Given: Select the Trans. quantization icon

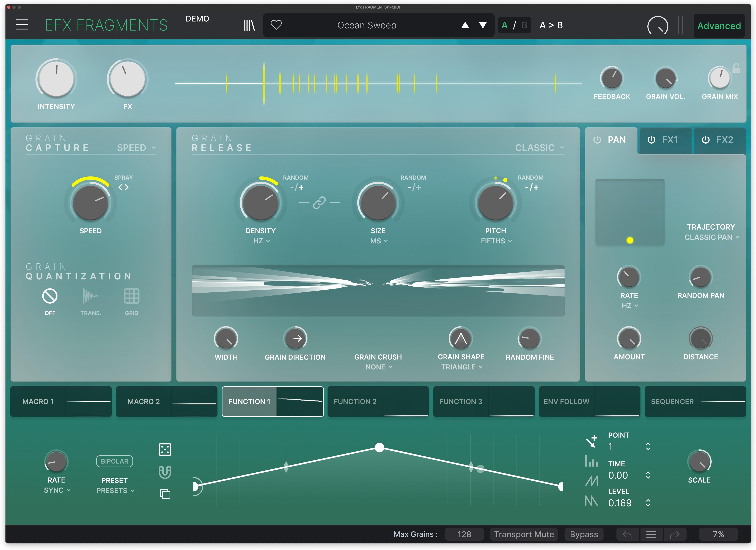Looking at the screenshot, I should point(90,296).
